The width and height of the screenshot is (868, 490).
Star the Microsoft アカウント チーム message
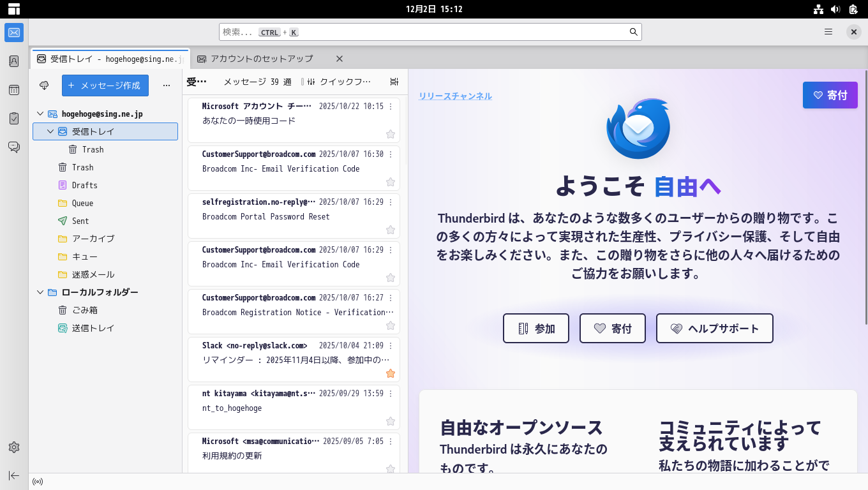[x=390, y=134]
